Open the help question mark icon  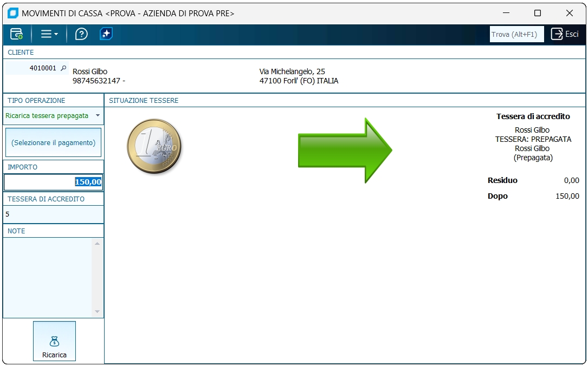coord(81,34)
